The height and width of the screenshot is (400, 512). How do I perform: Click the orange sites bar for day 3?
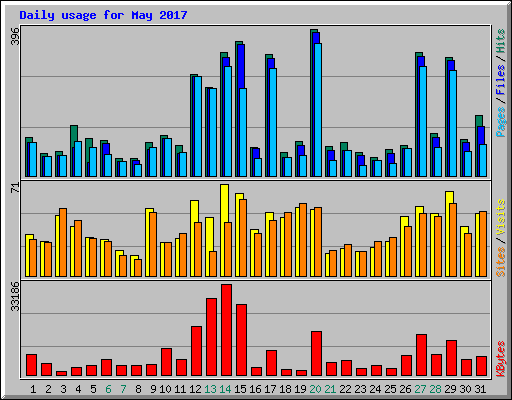pos(63,243)
